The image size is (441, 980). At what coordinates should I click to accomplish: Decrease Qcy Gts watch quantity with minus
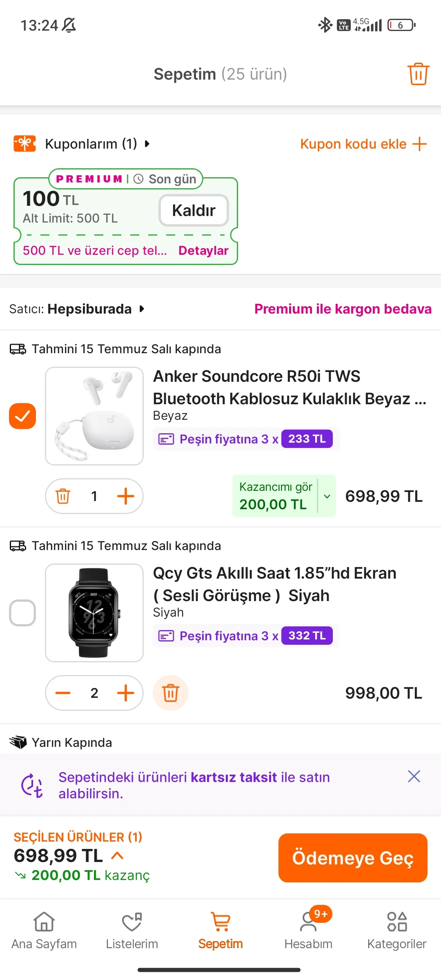(63, 693)
